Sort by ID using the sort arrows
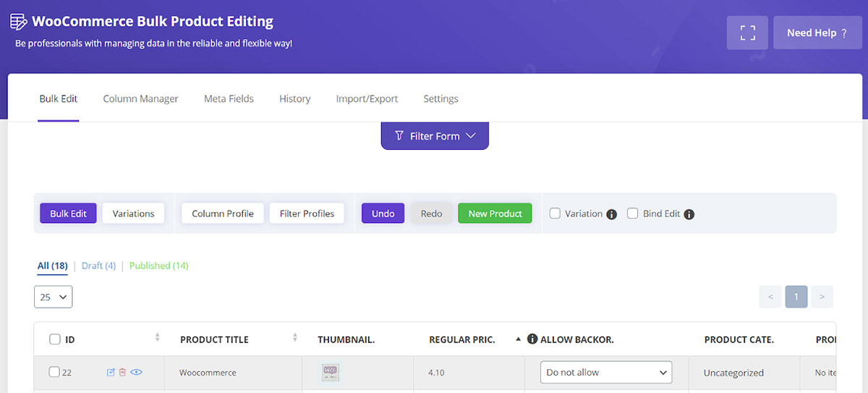 pos(157,338)
